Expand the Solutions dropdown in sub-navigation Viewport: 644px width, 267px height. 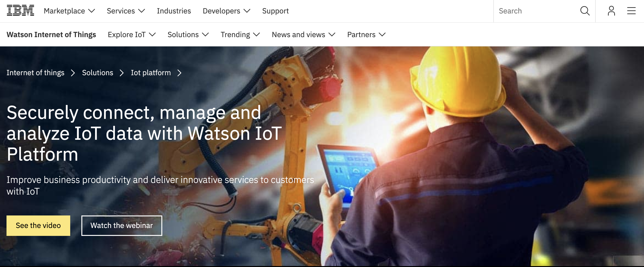[188, 34]
